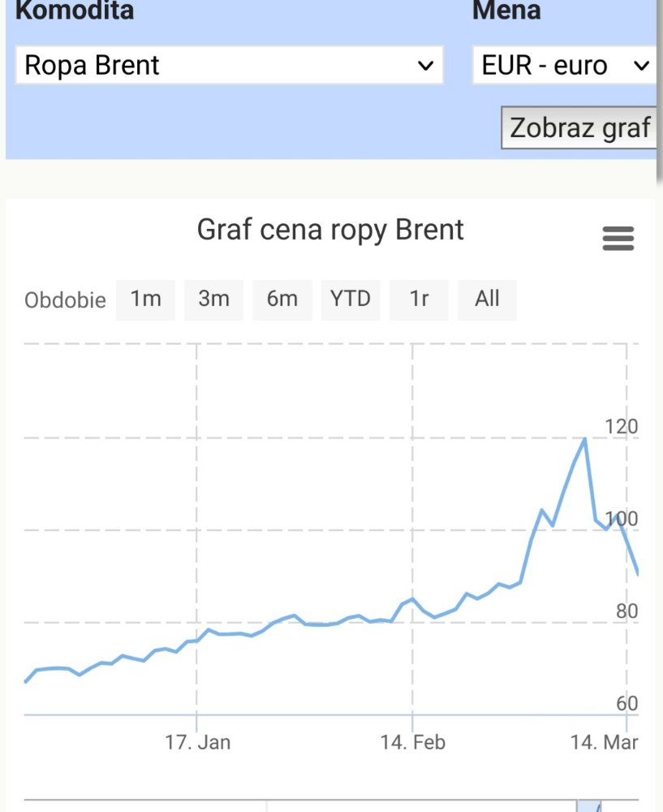Click the line's starting point at far left
The width and height of the screenshot is (663, 812).
click(x=26, y=681)
